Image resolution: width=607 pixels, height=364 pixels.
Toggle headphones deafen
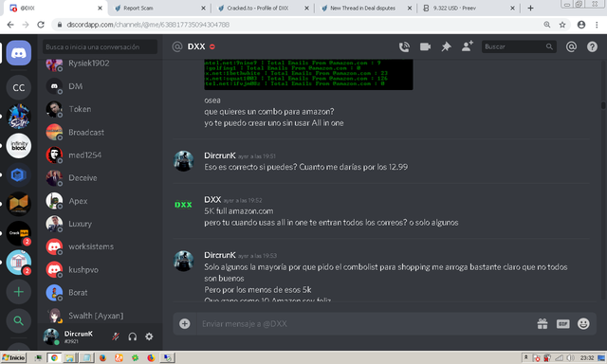[x=133, y=337]
